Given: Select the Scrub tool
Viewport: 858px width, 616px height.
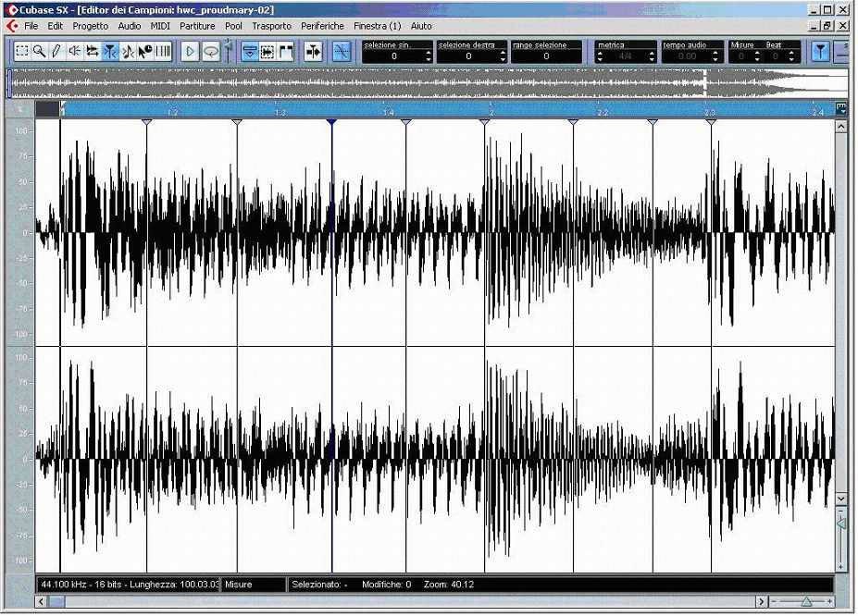Looking at the screenshot, I should coord(93,52).
